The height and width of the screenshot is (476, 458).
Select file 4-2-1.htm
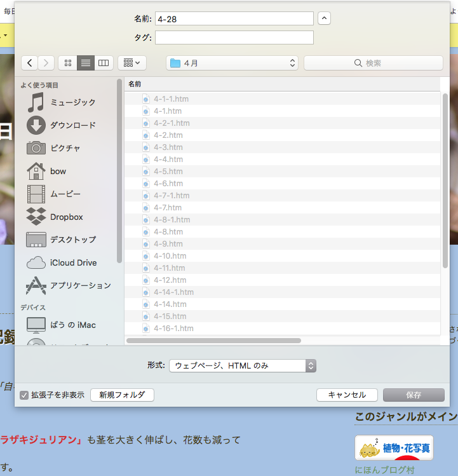282,123
